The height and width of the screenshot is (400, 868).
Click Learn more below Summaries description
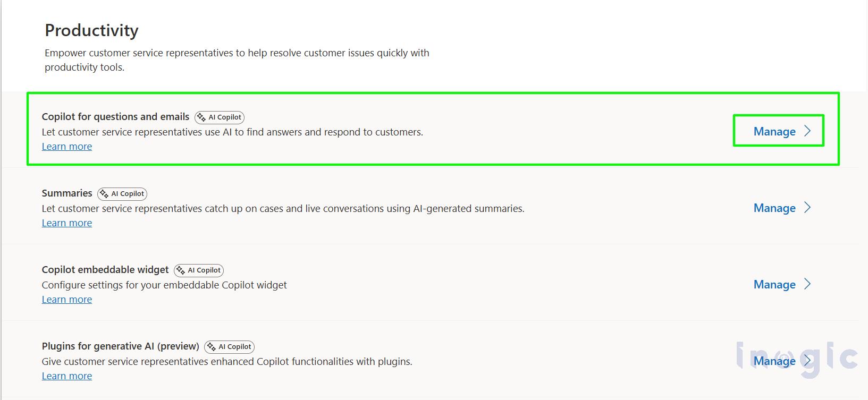(66, 223)
